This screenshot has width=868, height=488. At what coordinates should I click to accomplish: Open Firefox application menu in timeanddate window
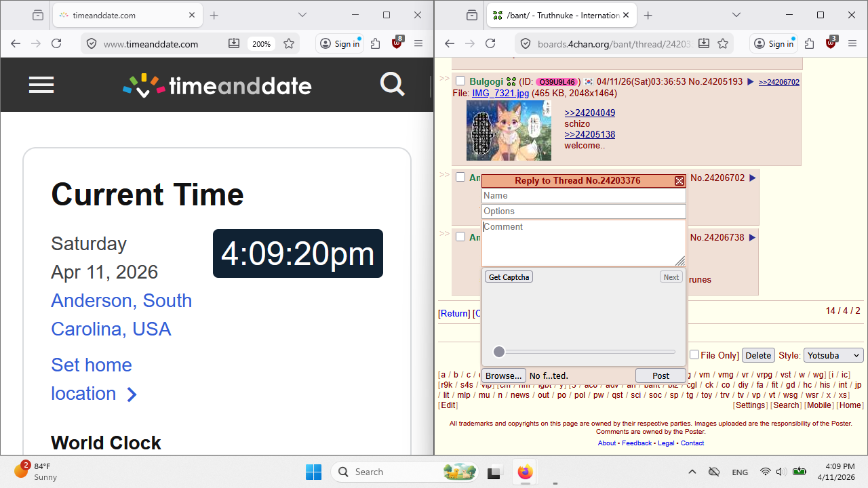418,43
